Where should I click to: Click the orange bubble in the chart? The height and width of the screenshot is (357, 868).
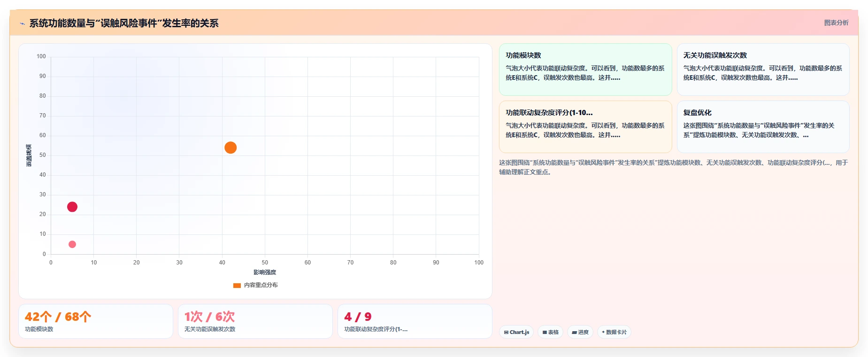(x=230, y=147)
